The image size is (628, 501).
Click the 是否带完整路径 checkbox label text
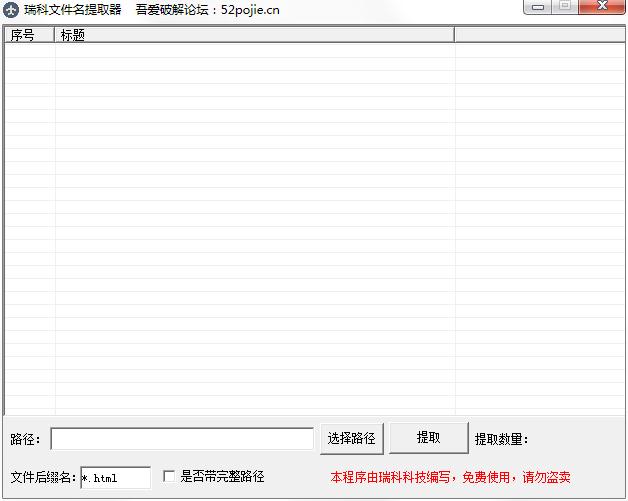click(x=222, y=477)
